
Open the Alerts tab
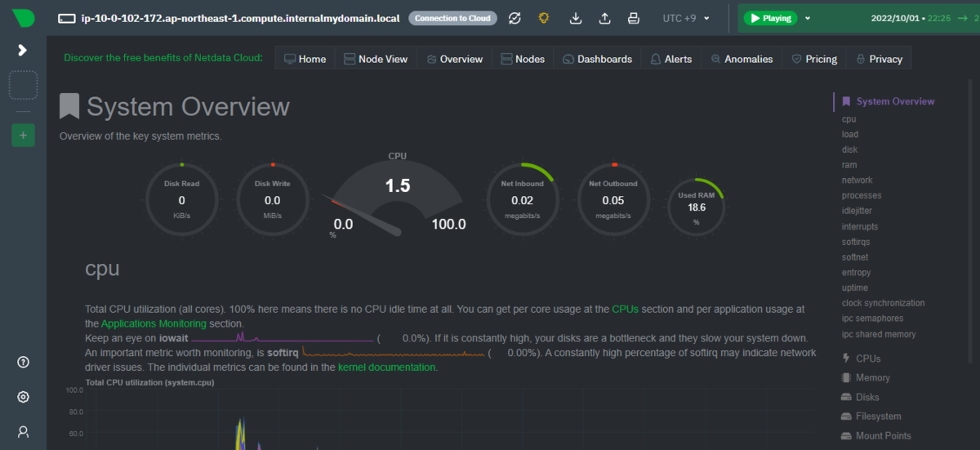tap(671, 59)
